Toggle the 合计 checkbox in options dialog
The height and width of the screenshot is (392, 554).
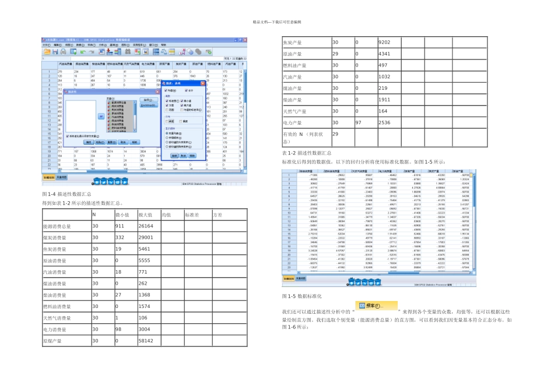click(x=186, y=90)
